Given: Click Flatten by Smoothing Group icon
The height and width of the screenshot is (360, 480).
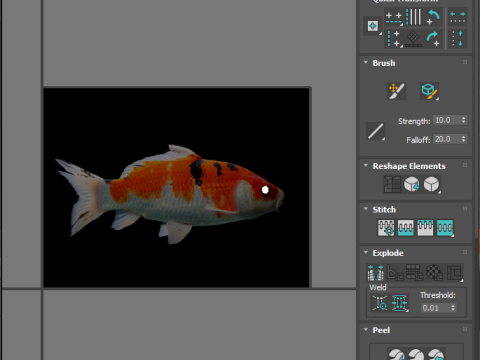Looking at the screenshot, I should (x=415, y=273).
